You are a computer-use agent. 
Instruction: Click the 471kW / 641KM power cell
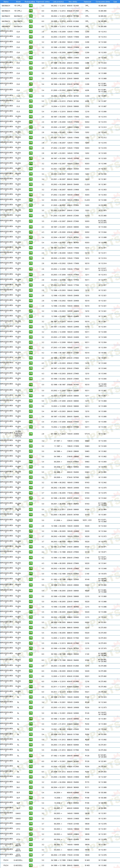pyautogui.click(x=73, y=26)
